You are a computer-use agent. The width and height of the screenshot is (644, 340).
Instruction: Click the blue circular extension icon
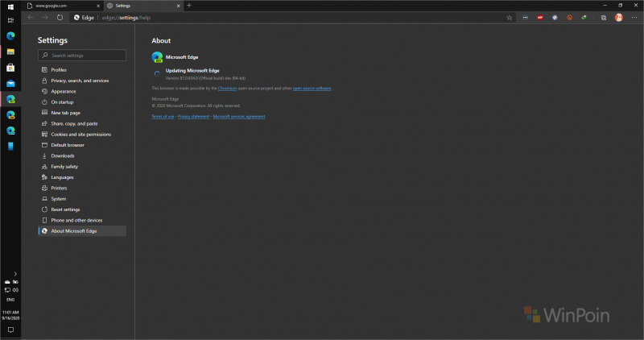coord(555,17)
